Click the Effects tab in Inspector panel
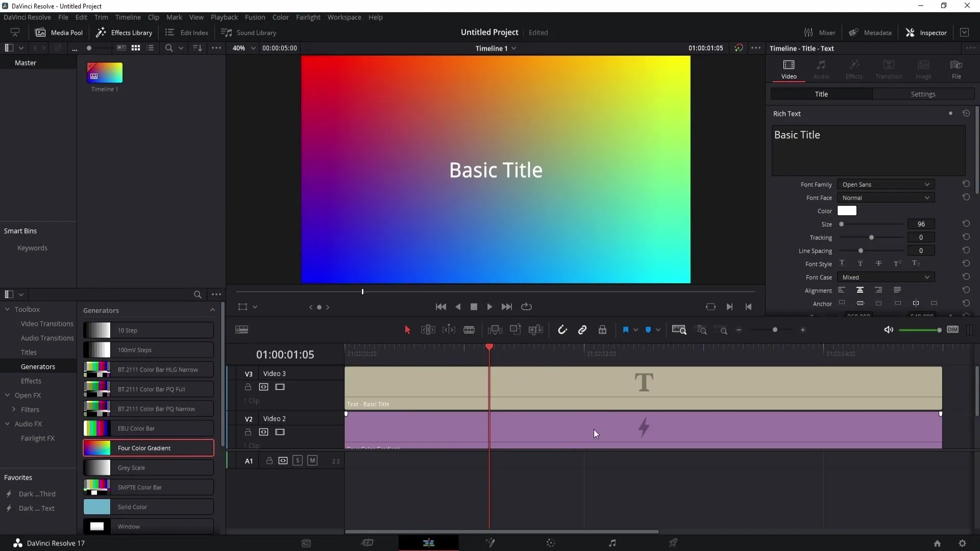 854,67
